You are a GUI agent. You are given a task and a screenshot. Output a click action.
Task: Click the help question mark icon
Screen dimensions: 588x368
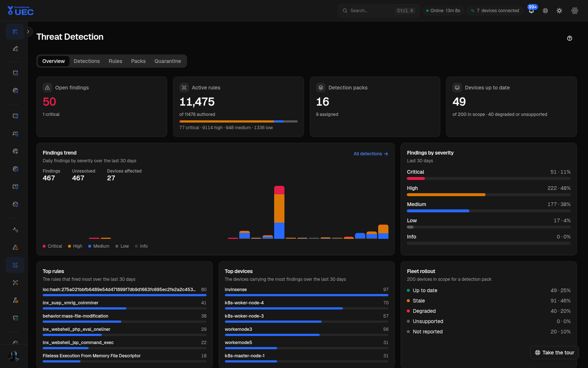pyautogui.click(x=570, y=38)
